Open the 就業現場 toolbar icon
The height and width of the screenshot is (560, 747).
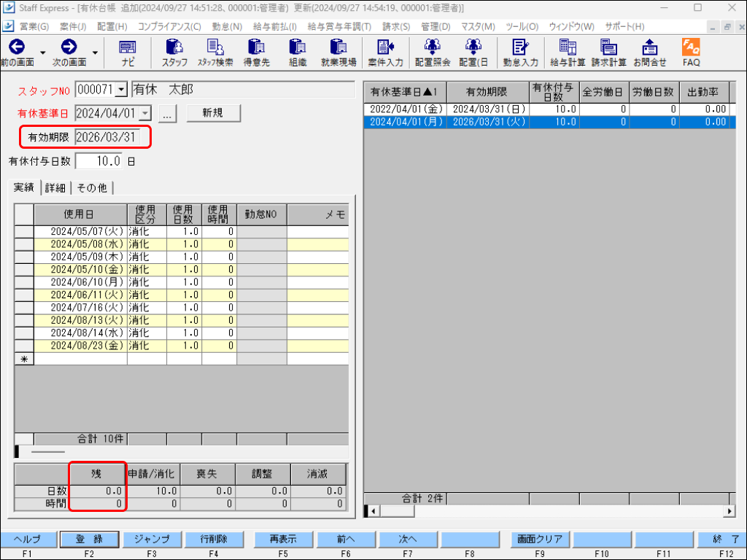point(338,52)
